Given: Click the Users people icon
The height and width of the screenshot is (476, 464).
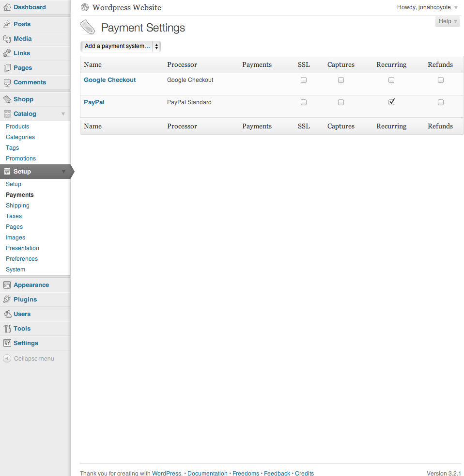Looking at the screenshot, I should point(7,314).
